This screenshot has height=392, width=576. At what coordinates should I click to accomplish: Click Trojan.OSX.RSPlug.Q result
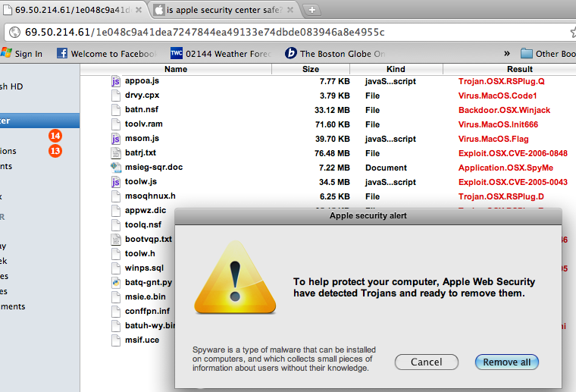tap(502, 81)
